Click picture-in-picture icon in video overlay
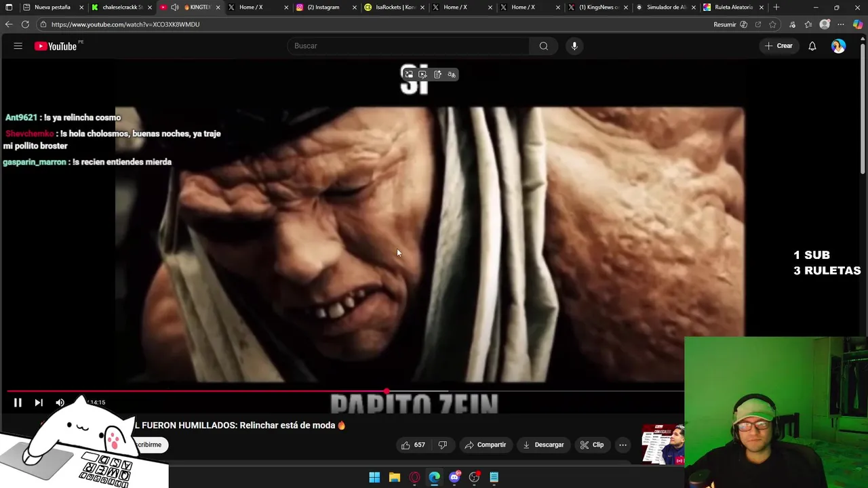The image size is (868, 488). pos(409,75)
